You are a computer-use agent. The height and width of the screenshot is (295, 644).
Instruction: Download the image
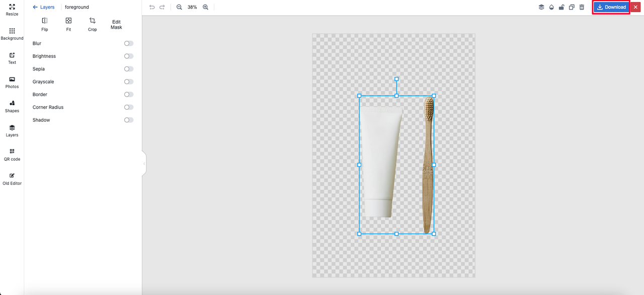[x=611, y=7]
